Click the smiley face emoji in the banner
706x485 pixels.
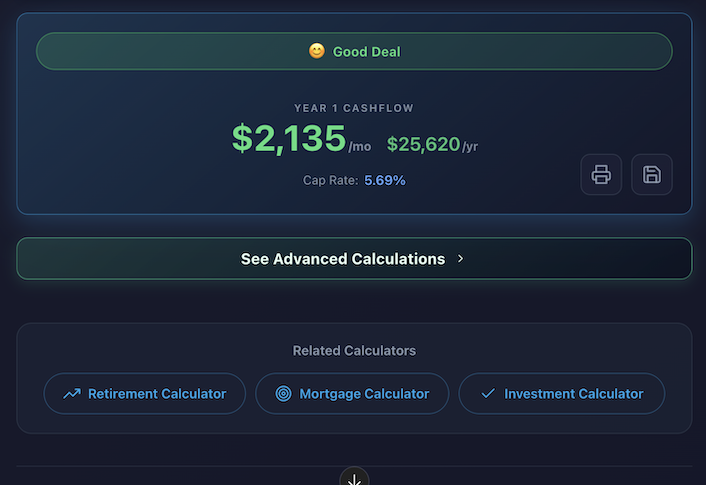[x=317, y=51]
